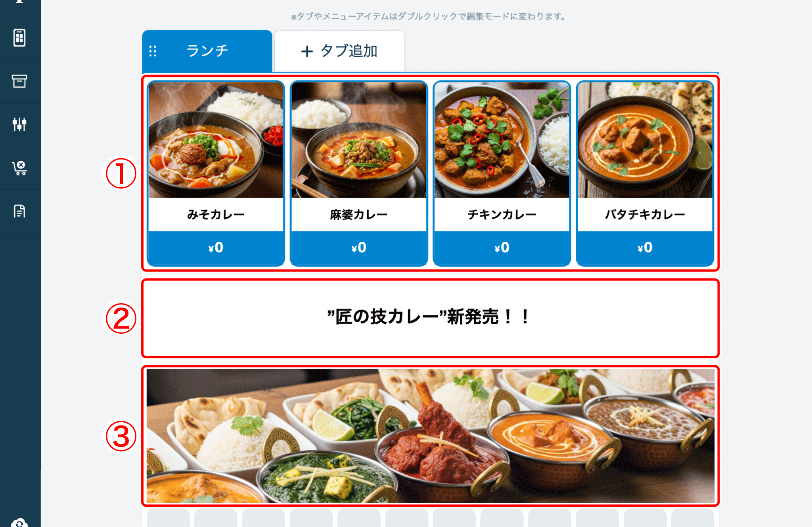Select the ランチ tab
Image resolution: width=812 pixels, height=527 pixels.
pos(207,51)
